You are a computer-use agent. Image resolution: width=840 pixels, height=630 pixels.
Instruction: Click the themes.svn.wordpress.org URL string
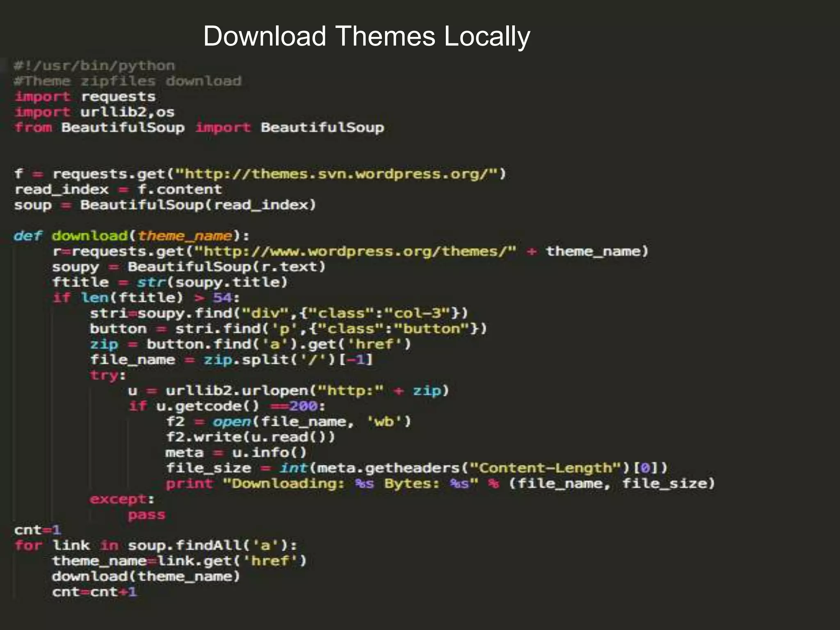click(336, 174)
